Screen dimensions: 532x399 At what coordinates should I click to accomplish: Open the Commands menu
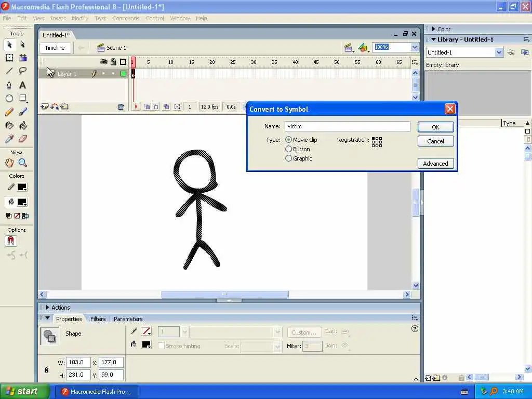click(126, 18)
